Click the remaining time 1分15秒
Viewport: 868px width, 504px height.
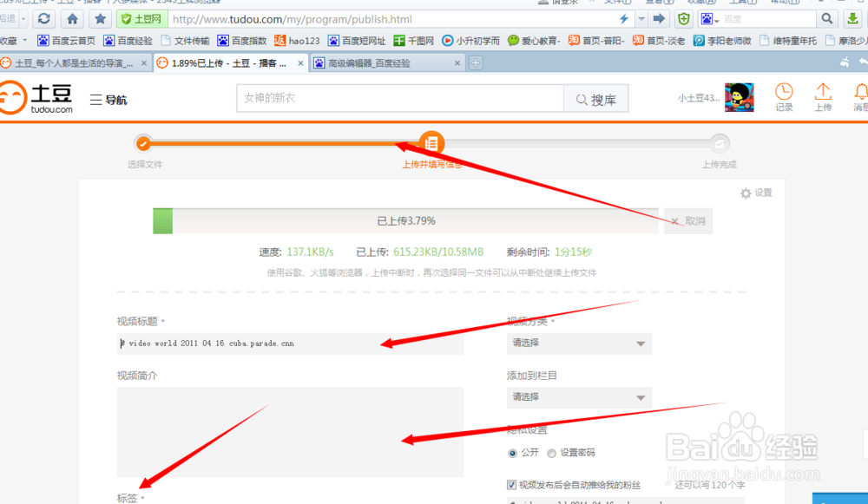coord(574,252)
